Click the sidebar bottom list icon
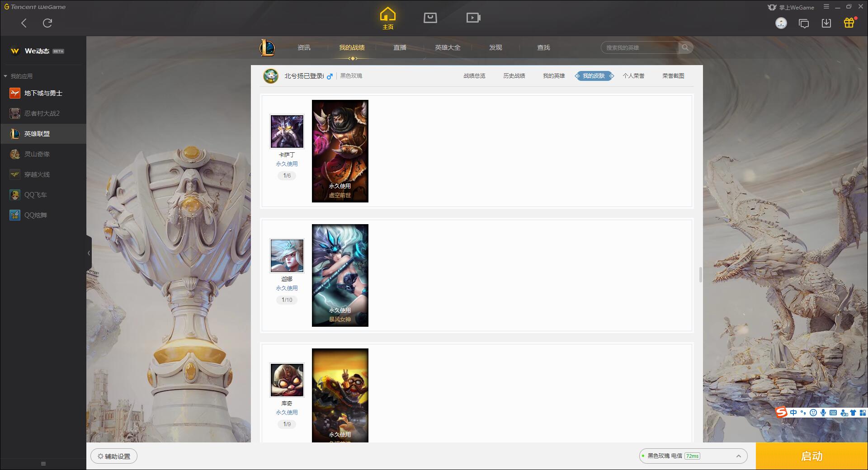Image resolution: width=868 pixels, height=470 pixels. point(43,464)
